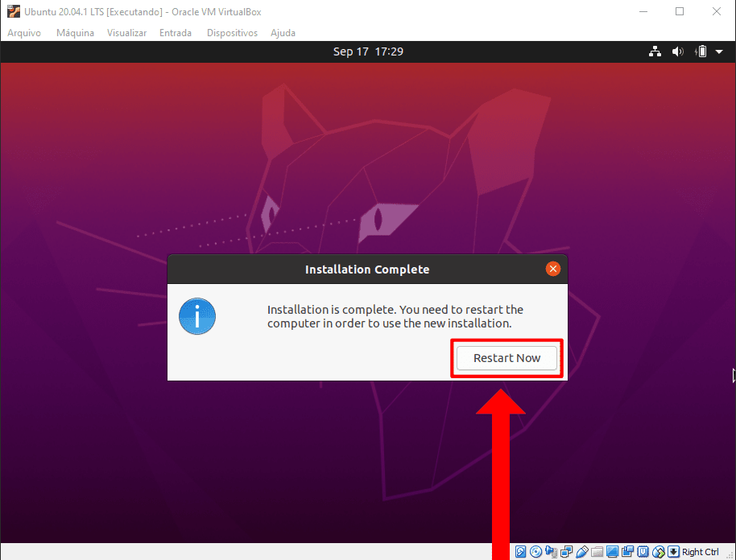
Task: Click the display status icon
Action: click(612, 552)
